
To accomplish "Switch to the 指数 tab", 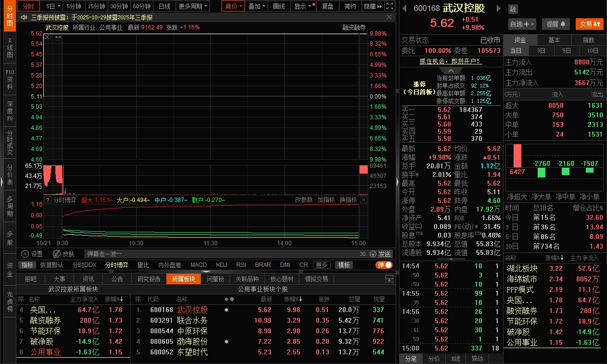I will (588, 40).
